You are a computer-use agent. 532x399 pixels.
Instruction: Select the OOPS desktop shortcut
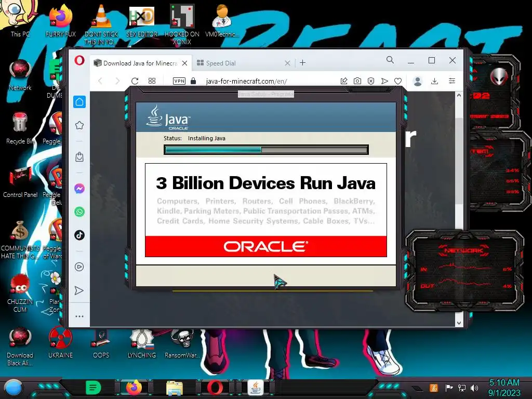pyautogui.click(x=101, y=343)
